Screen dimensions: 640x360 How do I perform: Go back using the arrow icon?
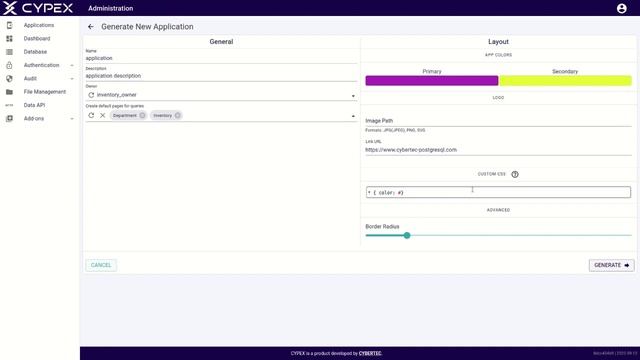click(x=91, y=27)
